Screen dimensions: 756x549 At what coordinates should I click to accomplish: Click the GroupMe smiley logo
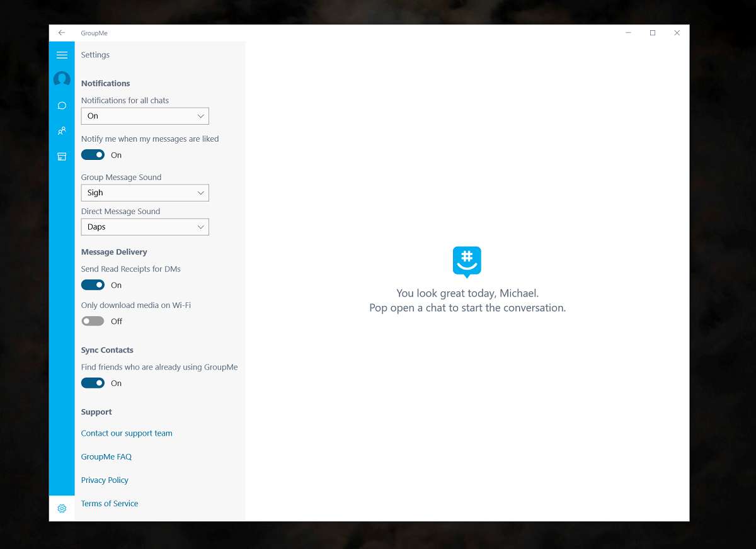point(467,262)
